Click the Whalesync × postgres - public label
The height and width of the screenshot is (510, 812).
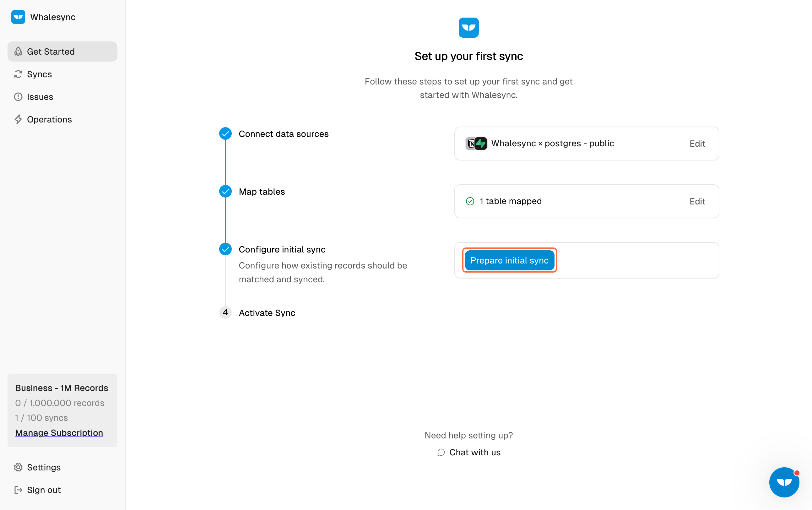tap(552, 143)
